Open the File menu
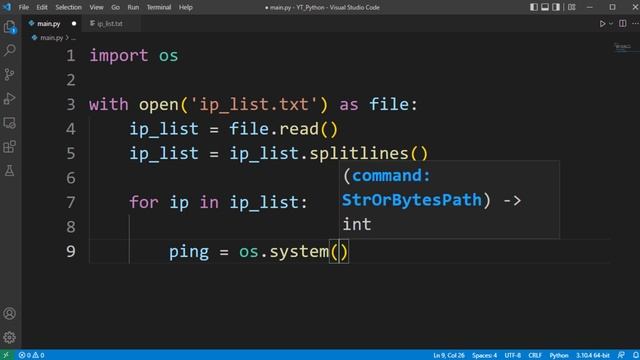Viewport: 640px width, 360px height. [24, 7]
